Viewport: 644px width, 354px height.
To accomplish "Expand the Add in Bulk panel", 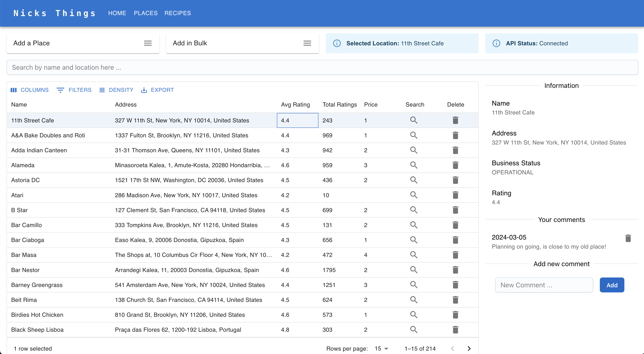I will [307, 43].
